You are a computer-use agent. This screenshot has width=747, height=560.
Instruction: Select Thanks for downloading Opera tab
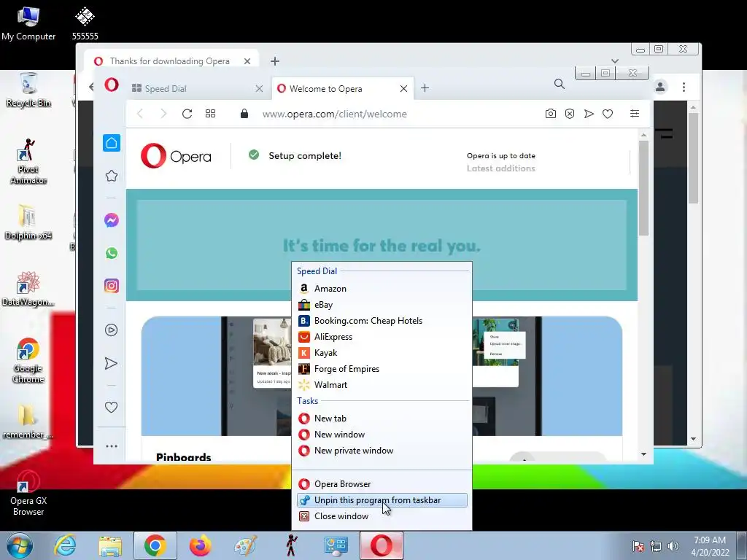click(x=170, y=61)
